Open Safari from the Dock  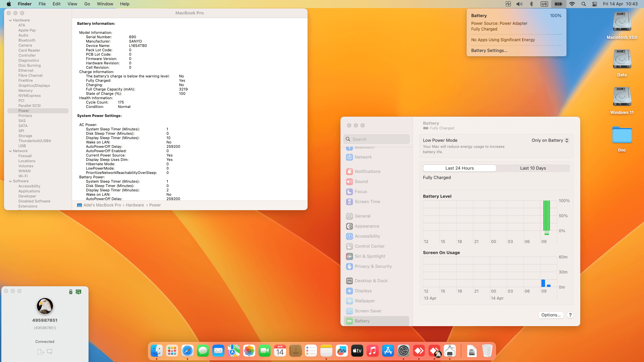click(187, 351)
